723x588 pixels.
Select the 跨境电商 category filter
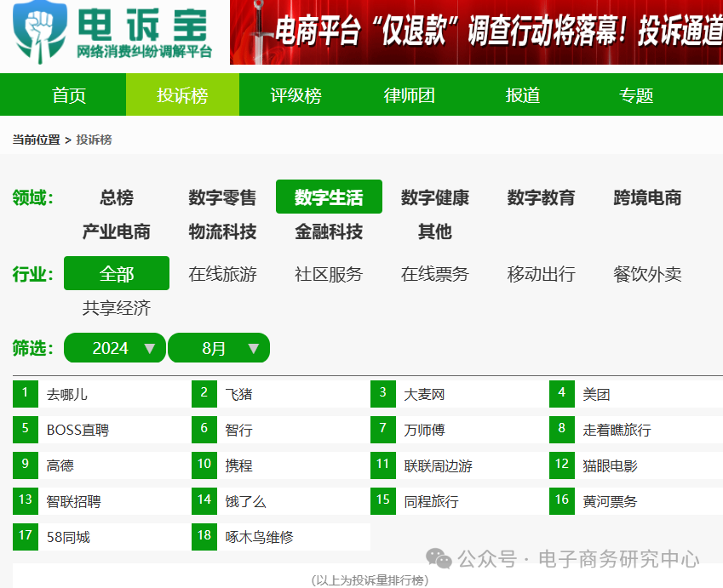[647, 197]
